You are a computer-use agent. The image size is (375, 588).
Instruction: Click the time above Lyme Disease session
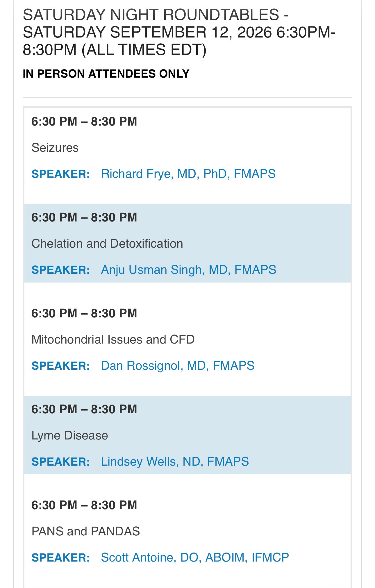pyautogui.click(x=84, y=409)
